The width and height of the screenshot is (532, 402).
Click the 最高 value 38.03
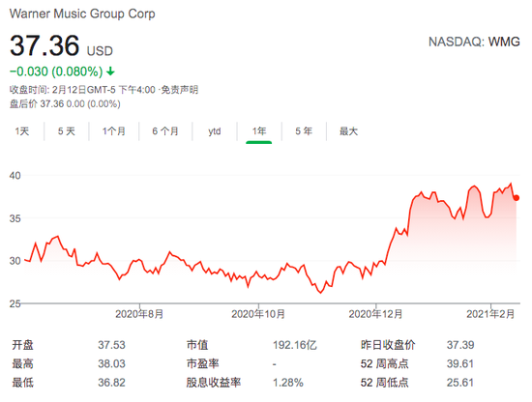click(111, 363)
